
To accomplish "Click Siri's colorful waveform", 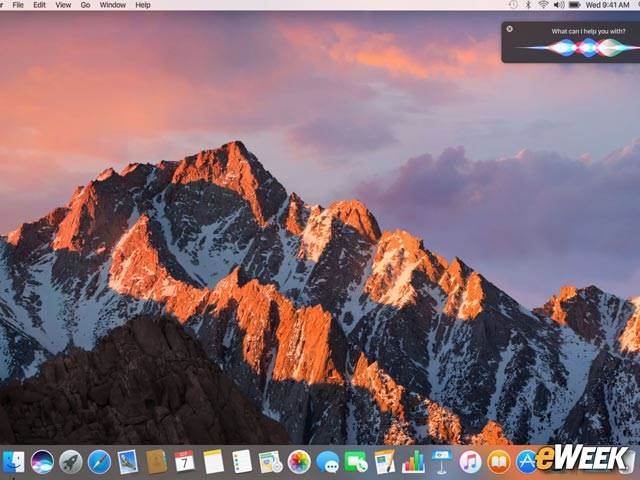I will pos(578,48).
